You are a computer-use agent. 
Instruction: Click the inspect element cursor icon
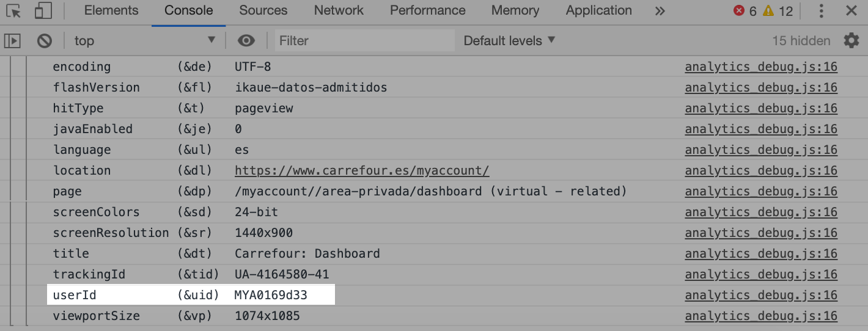click(x=13, y=11)
